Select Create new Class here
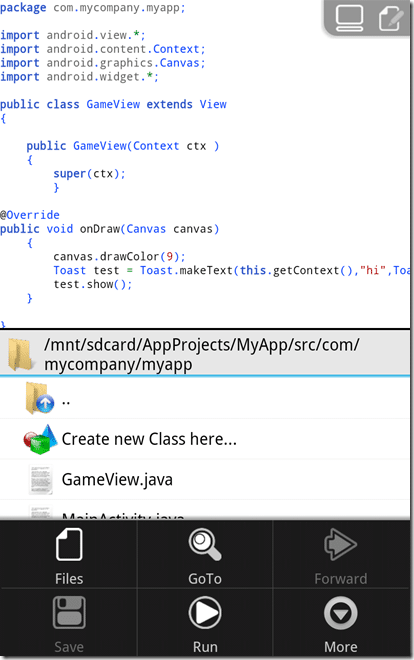This screenshot has width=414, height=660. click(x=205, y=439)
